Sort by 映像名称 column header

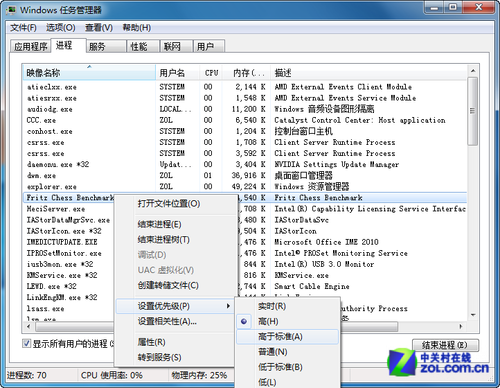point(89,73)
